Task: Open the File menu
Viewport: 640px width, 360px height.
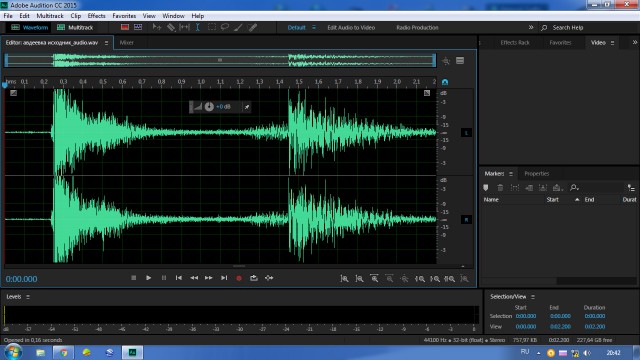Action: pyautogui.click(x=8, y=16)
